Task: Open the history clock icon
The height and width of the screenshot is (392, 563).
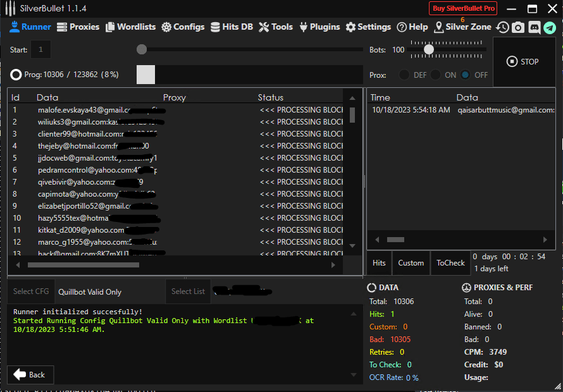Action: click(502, 27)
